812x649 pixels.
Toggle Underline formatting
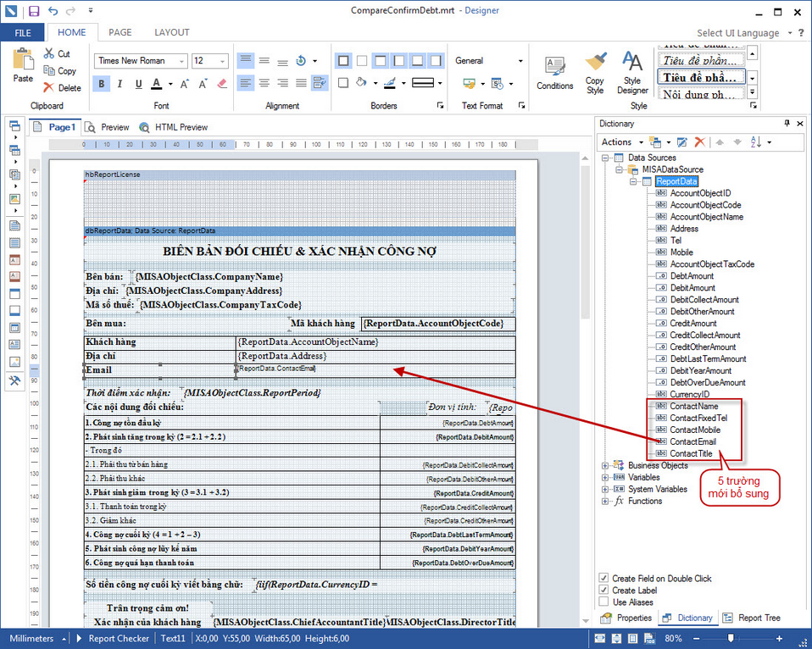click(138, 83)
